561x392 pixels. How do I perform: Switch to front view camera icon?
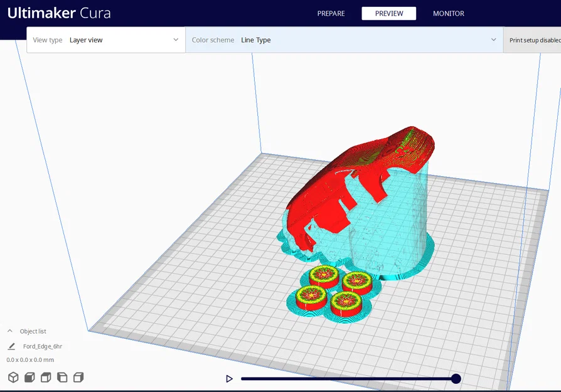[29, 378]
